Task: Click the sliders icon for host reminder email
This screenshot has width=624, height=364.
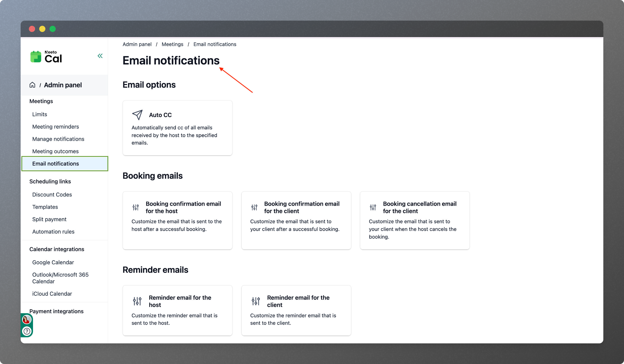Action: pyautogui.click(x=137, y=301)
